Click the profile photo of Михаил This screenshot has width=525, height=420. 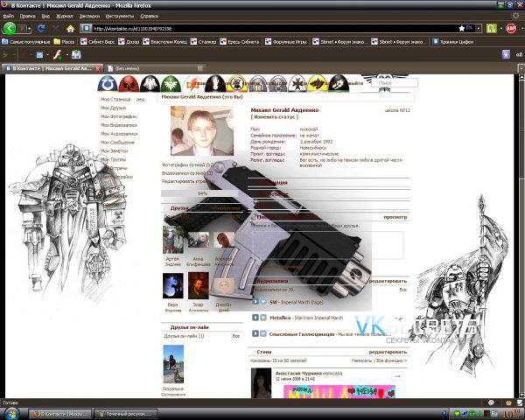[x=202, y=130]
